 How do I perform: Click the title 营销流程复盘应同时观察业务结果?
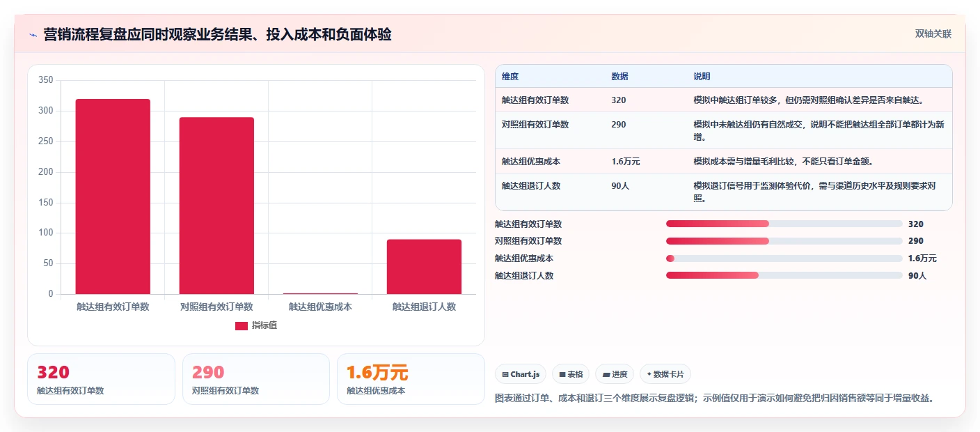pos(217,34)
